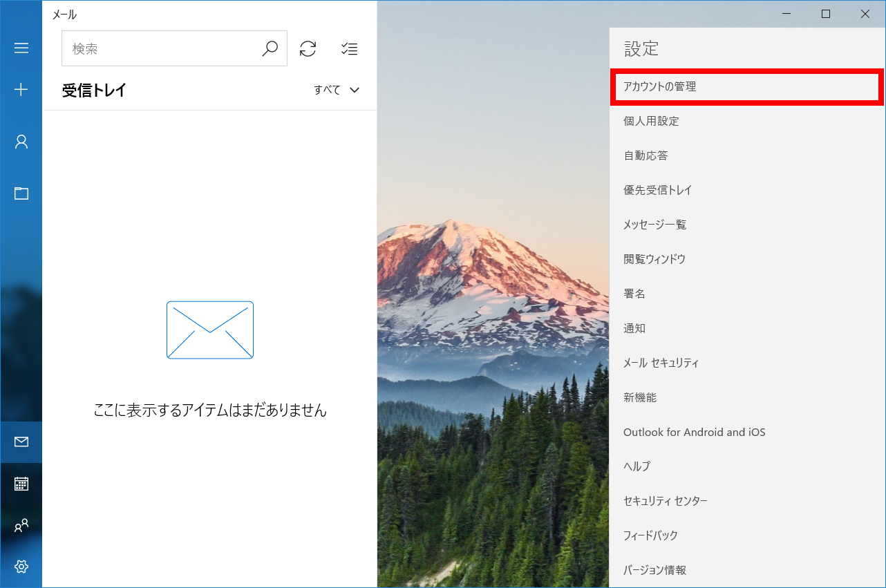Click the 検索 search field

point(174,48)
